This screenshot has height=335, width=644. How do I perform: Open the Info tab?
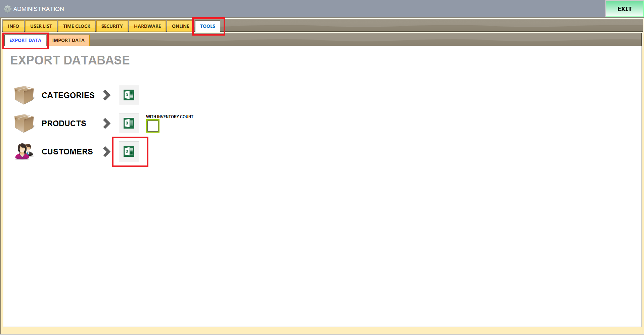(x=13, y=26)
